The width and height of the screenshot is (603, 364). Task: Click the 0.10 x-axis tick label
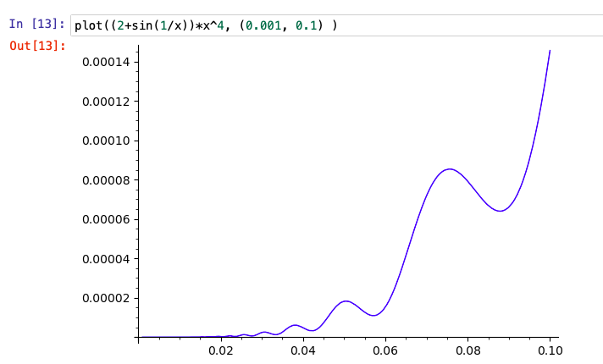coord(550,350)
